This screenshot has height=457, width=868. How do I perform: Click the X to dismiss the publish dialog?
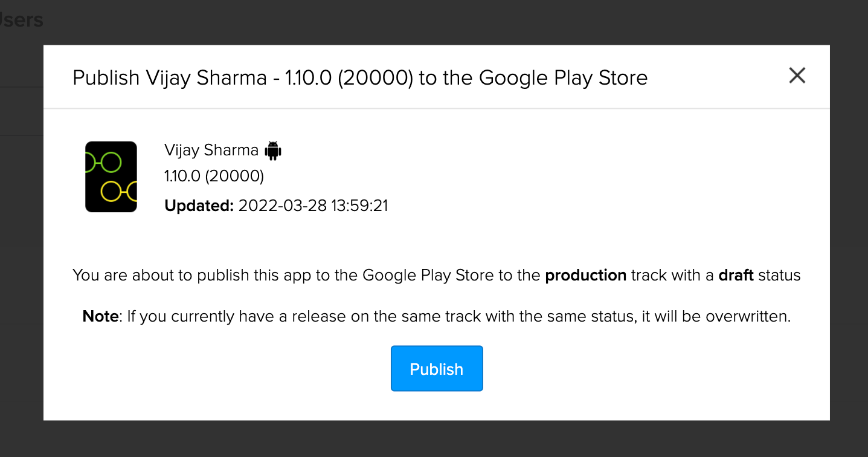point(797,75)
